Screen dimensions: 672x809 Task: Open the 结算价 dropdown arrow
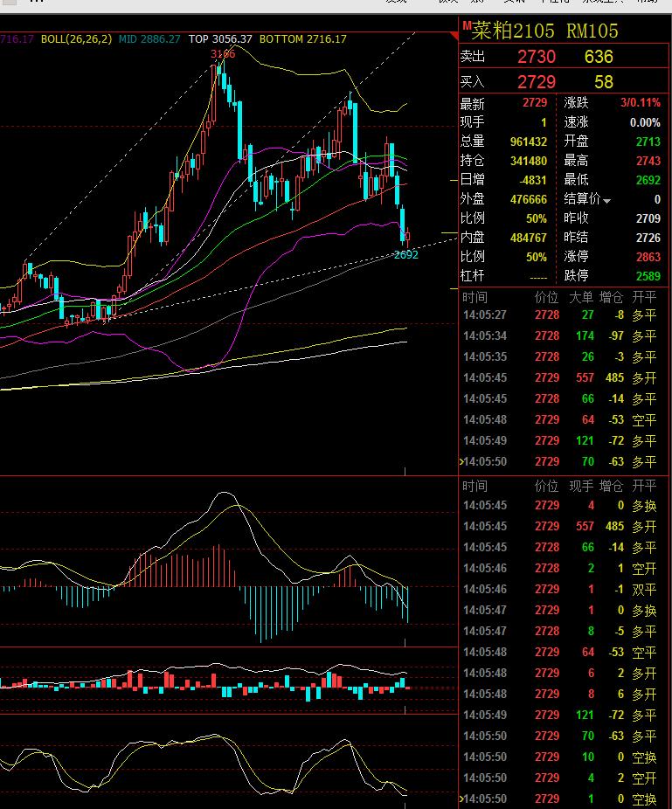607,201
